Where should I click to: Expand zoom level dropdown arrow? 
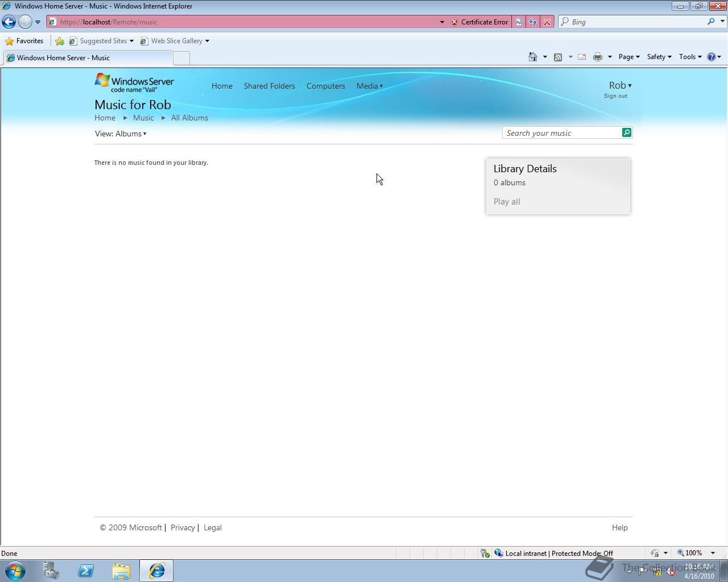coord(713,553)
